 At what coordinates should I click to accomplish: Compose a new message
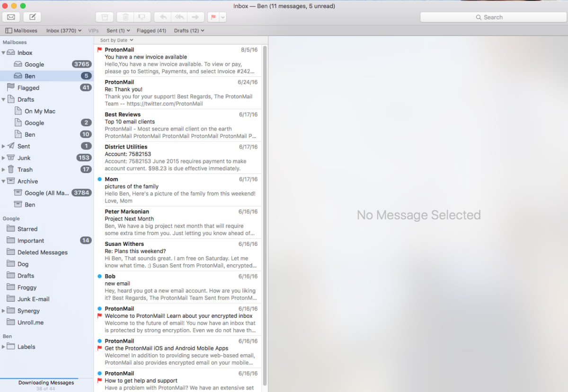[x=31, y=17]
